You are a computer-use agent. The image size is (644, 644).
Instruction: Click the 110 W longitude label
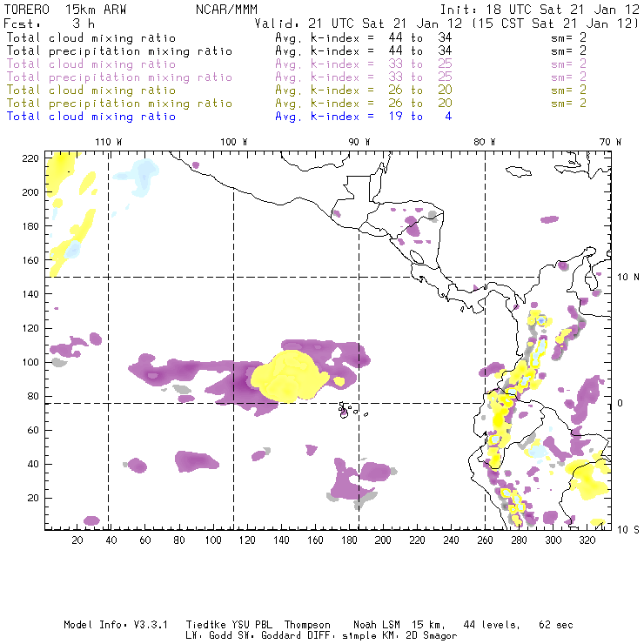coord(109,142)
